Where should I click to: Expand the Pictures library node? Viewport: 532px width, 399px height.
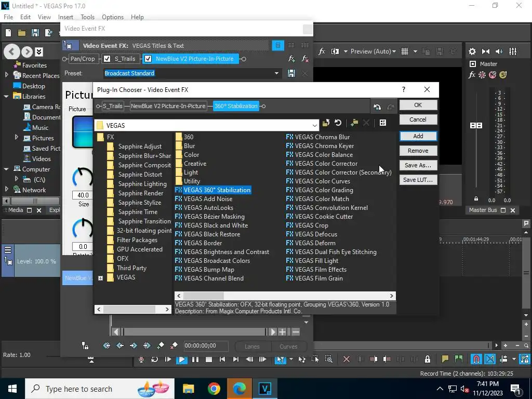16,138
